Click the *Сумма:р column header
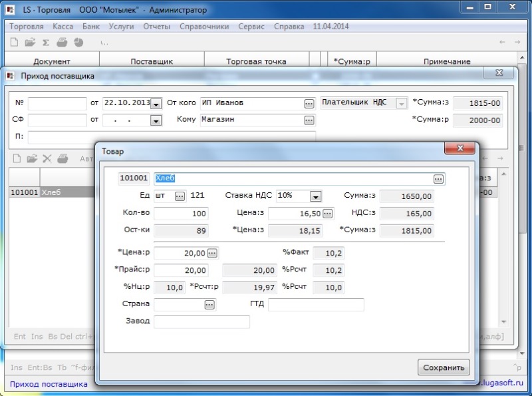The image size is (532, 396). [x=352, y=61]
